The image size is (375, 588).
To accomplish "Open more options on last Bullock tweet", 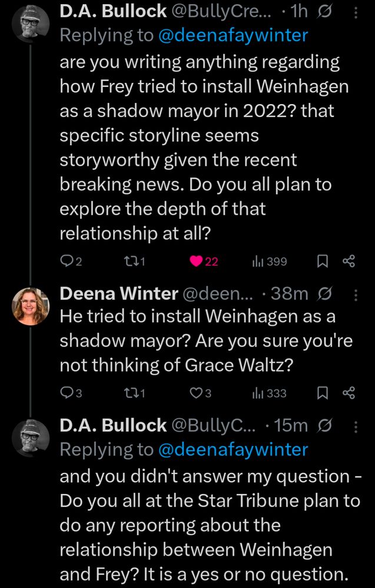I will [x=354, y=426].
